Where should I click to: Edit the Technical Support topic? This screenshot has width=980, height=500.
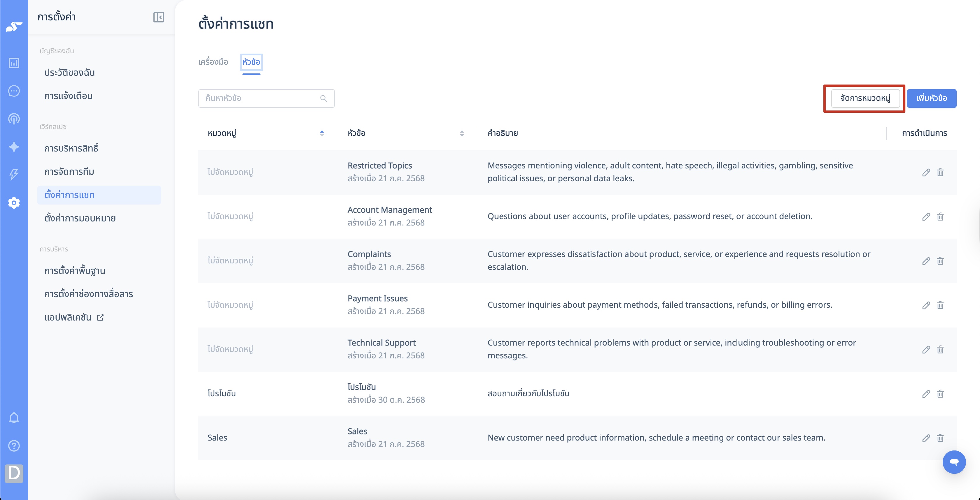click(x=926, y=350)
